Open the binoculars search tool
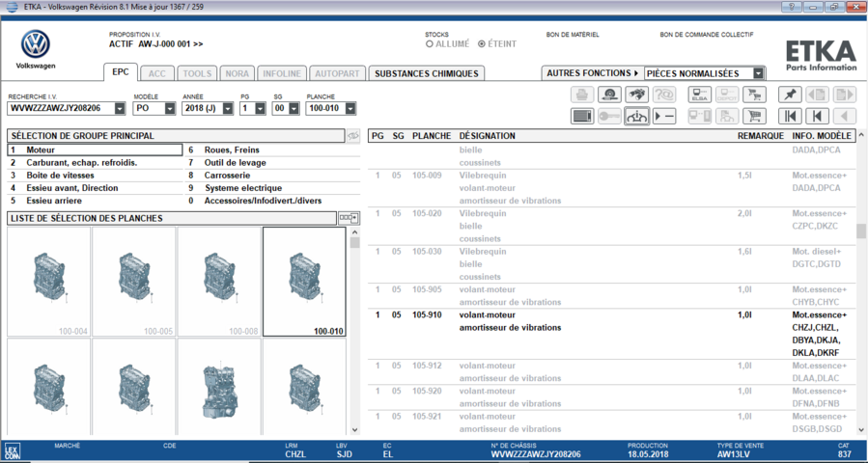 point(636,95)
